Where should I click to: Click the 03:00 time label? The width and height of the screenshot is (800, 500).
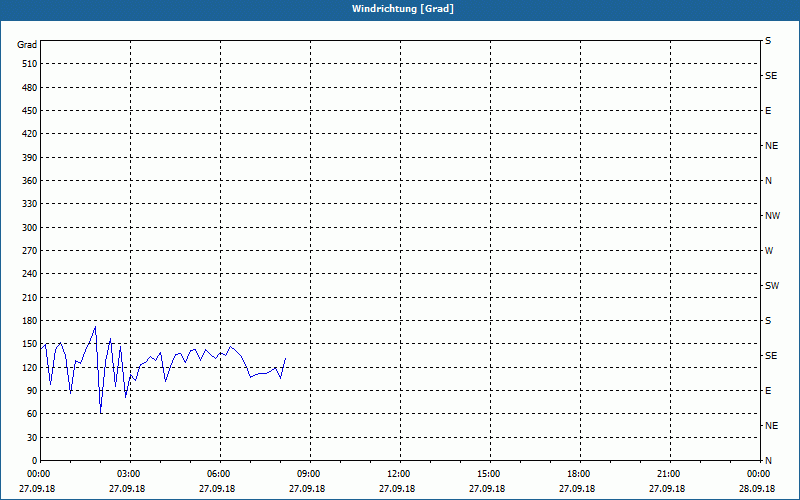(x=129, y=474)
